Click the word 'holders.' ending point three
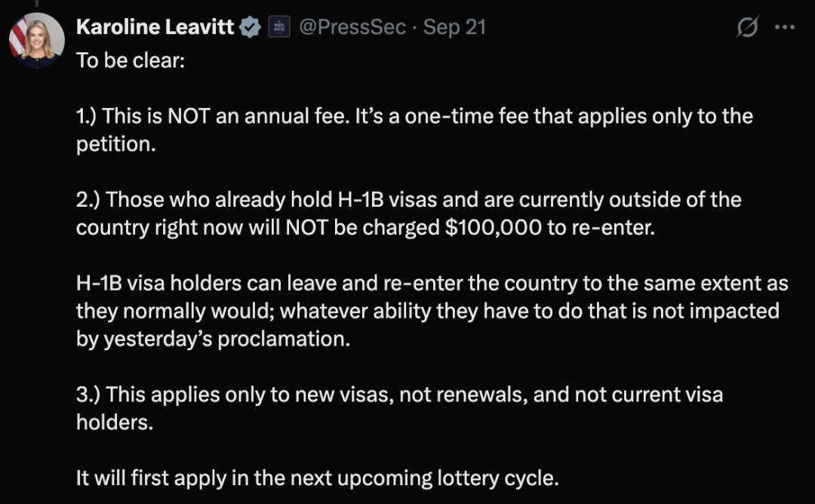Image resolution: width=815 pixels, height=504 pixels. (x=114, y=423)
